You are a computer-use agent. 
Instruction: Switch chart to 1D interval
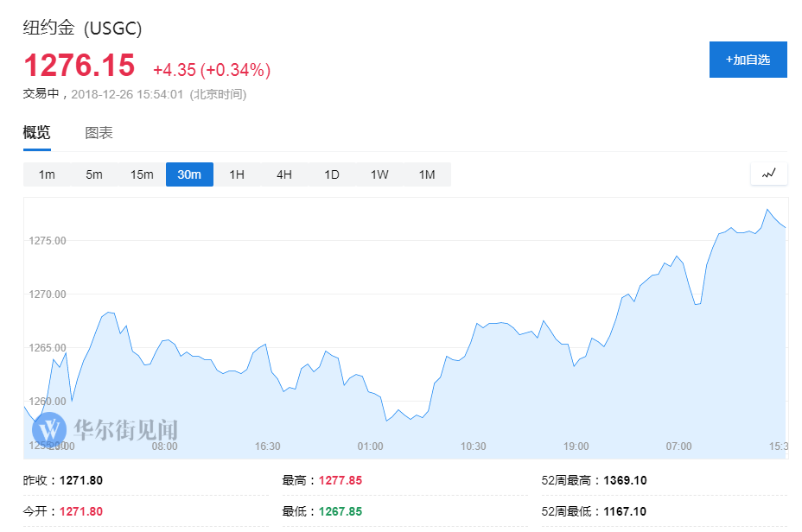point(332,174)
